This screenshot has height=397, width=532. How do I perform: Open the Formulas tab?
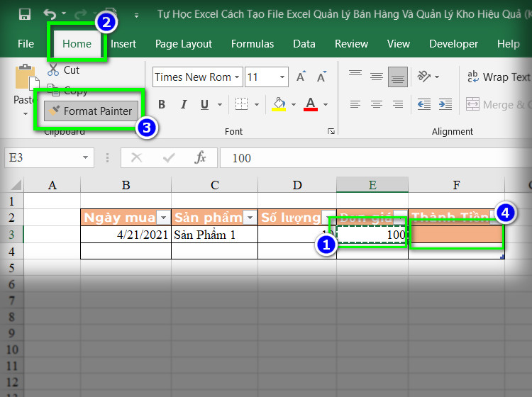[x=253, y=44]
